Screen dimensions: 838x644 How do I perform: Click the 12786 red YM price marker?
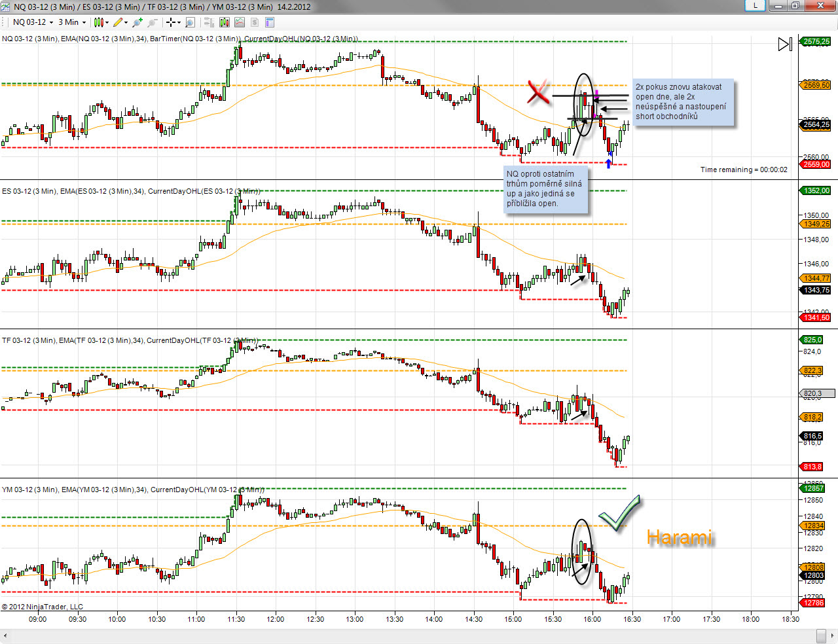click(813, 603)
